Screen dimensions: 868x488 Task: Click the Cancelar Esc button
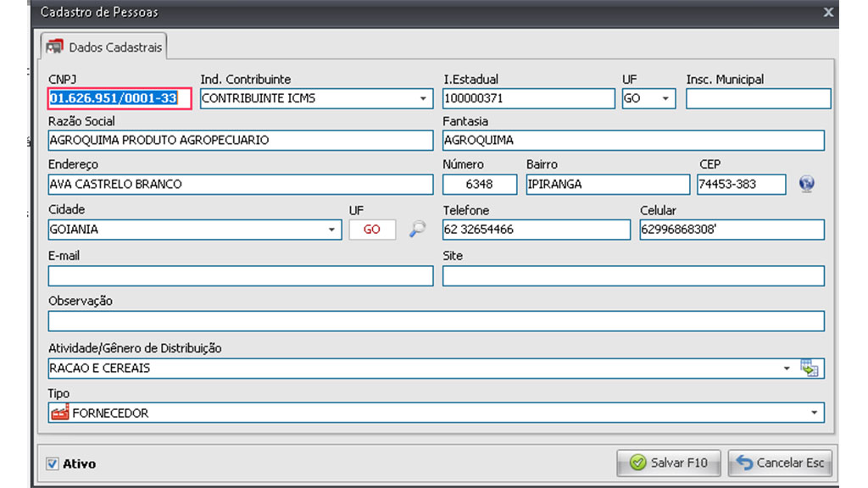781,463
